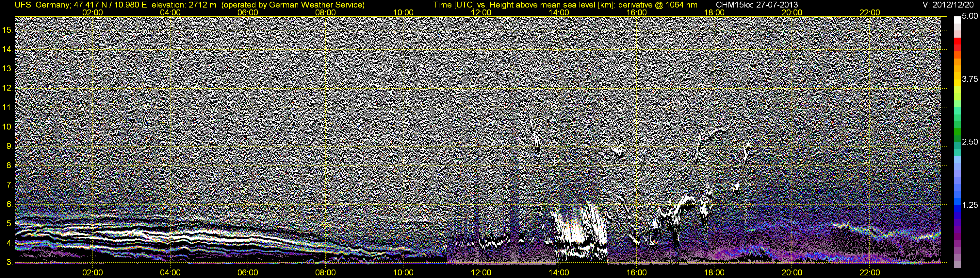Screen dimensions: 980x278
Task: Click the height axis label 10
Action: tap(7, 127)
